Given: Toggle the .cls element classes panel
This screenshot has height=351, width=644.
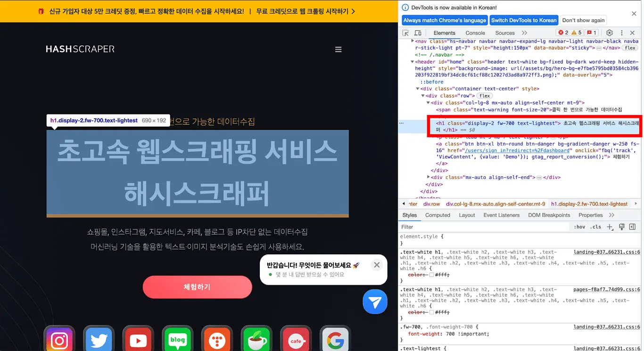Looking at the screenshot, I should (596, 227).
